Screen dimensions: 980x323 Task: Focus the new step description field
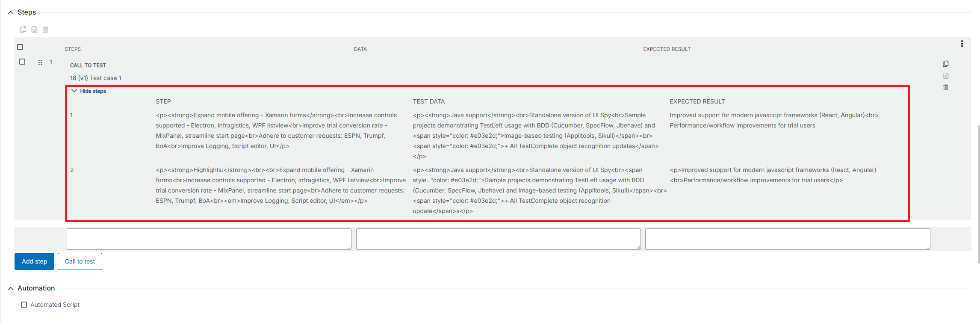[x=209, y=239]
